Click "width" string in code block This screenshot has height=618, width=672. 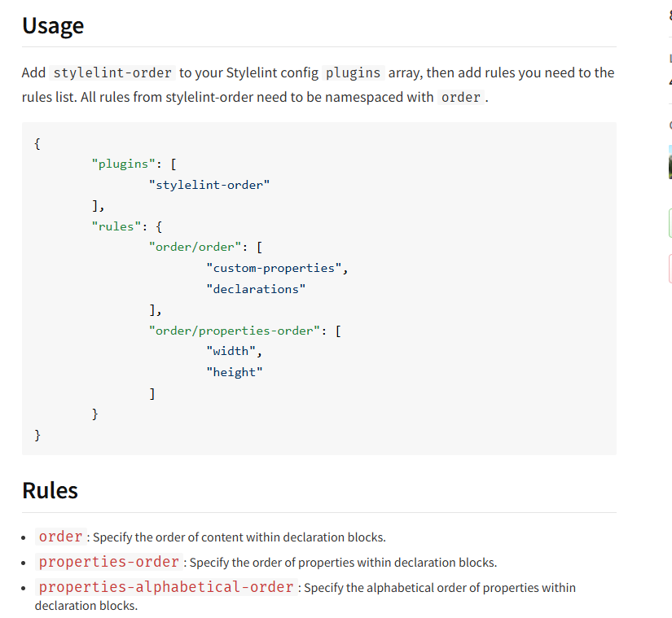pyautogui.click(x=231, y=351)
